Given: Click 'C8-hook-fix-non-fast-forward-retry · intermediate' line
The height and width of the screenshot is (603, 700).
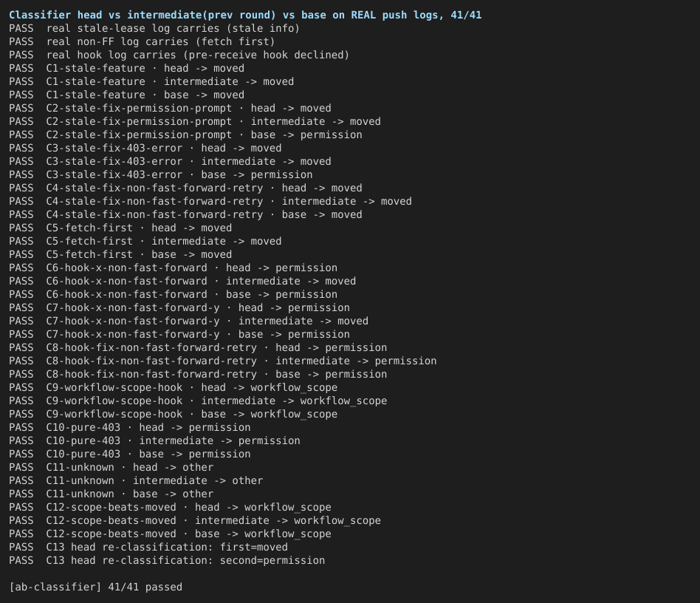Looking at the screenshot, I should 222,361.
